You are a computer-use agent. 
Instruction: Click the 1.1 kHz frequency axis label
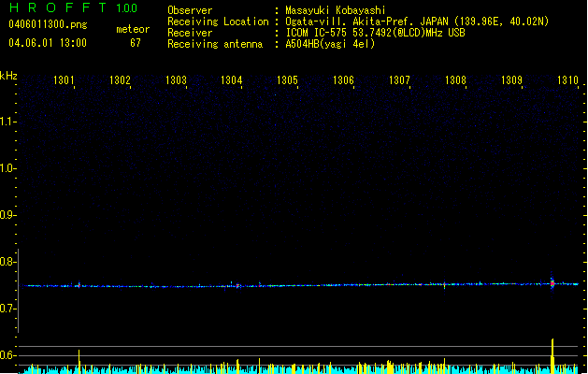pos(7,122)
